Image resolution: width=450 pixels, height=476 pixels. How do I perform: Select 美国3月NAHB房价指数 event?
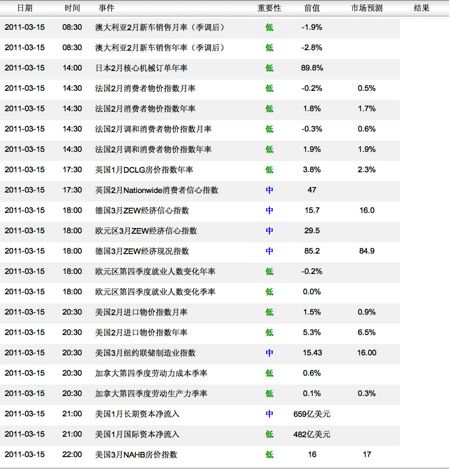pyautogui.click(x=136, y=454)
